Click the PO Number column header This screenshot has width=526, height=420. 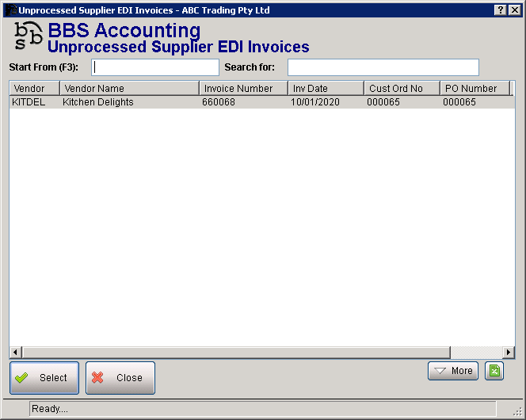[x=474, y=89]
